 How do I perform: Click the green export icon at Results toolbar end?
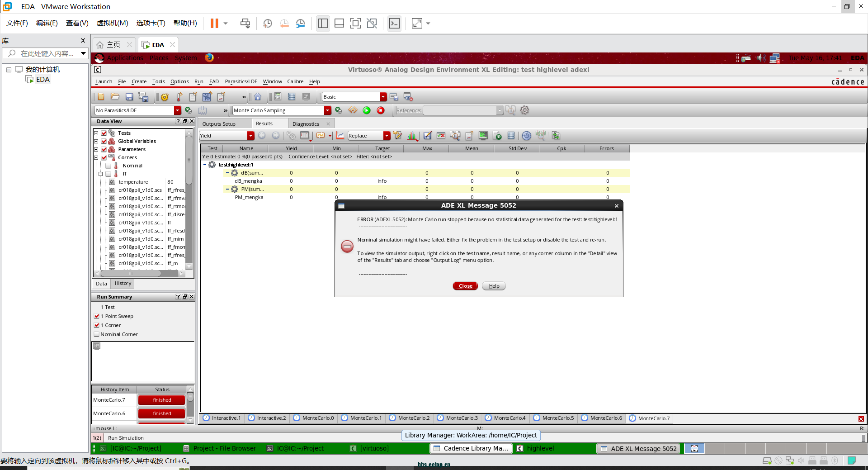tap(556, 136)
